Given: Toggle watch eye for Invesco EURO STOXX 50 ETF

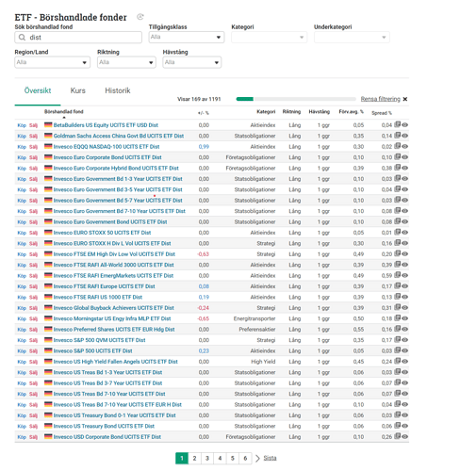Looking at the screenshot, I should [x=404, y=233].
